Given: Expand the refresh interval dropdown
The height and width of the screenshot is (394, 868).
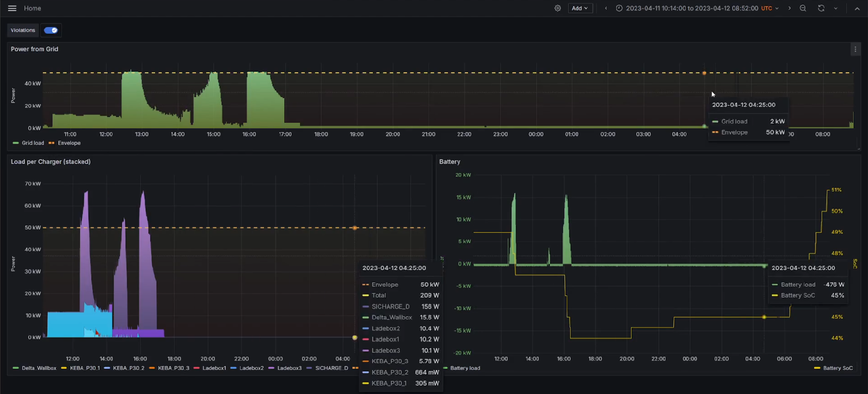Looking at the screenshot, I should tap(836, 8).
